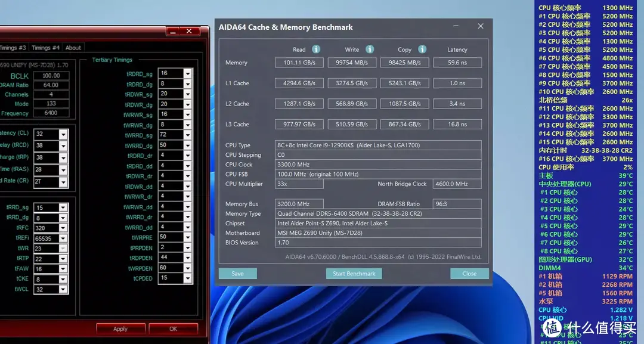Click the CPU Clock field showing 3300.0 MHz
Screen dimensions: 644x344
(x=378, y=164)
